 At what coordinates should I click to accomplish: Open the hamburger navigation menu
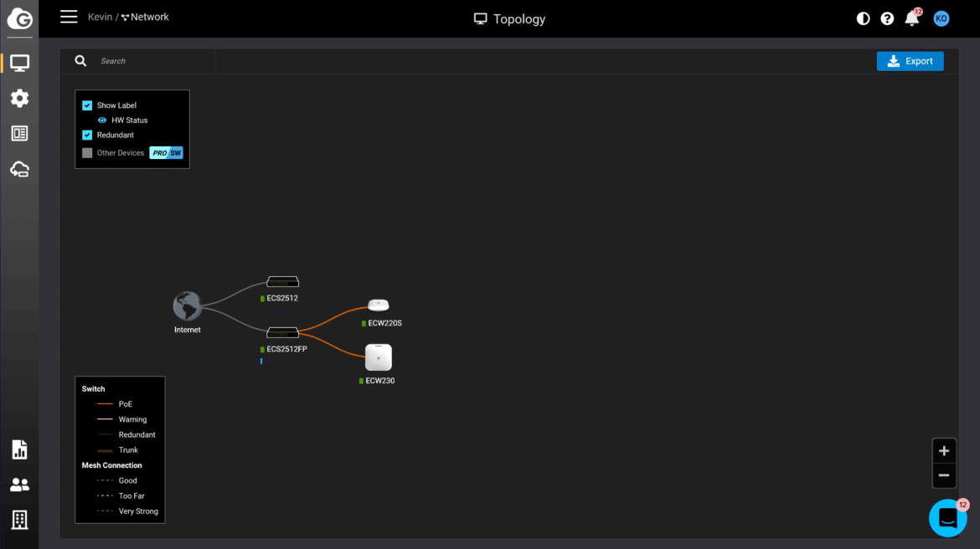(x=69, y=17)
